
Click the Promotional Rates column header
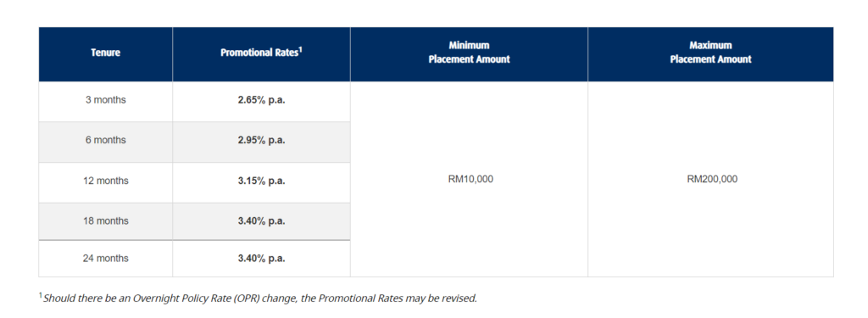tap(261, 53)
